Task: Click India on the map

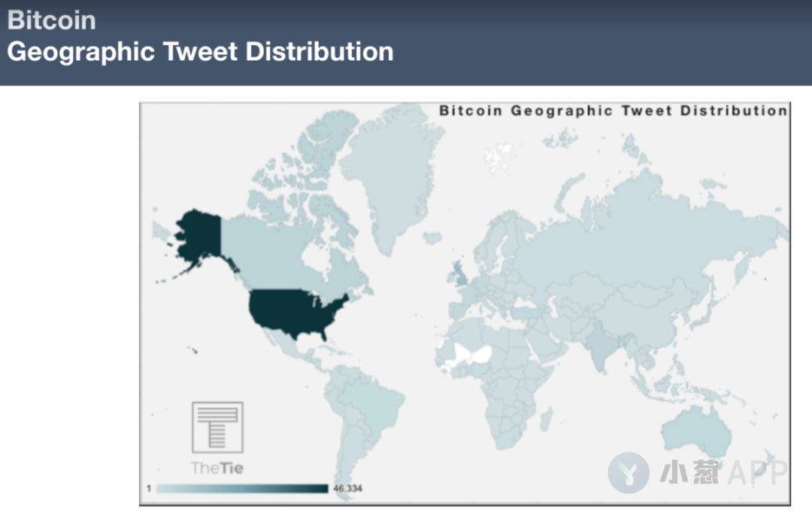Action: (601, 346)
